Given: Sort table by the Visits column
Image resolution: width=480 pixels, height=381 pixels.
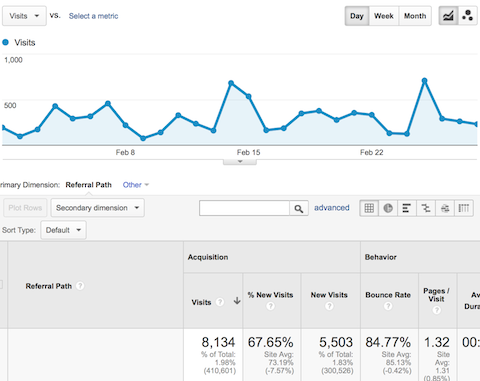Looking at the screenshot, I should pos(201,302).
